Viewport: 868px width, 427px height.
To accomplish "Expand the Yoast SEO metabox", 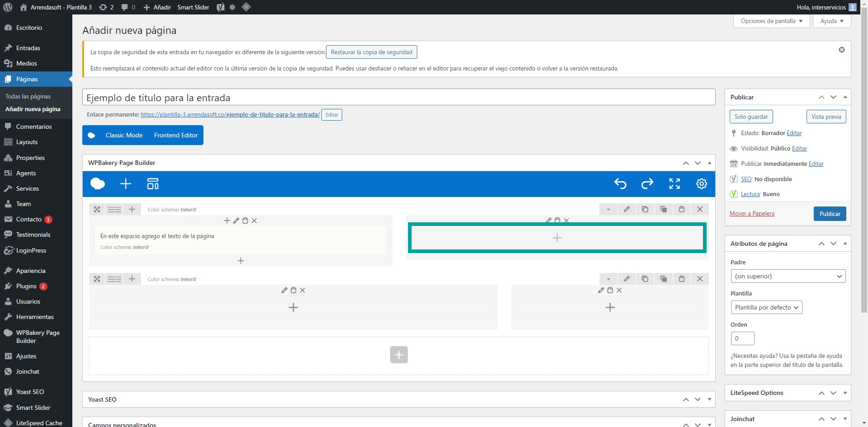I will point(709,399).
